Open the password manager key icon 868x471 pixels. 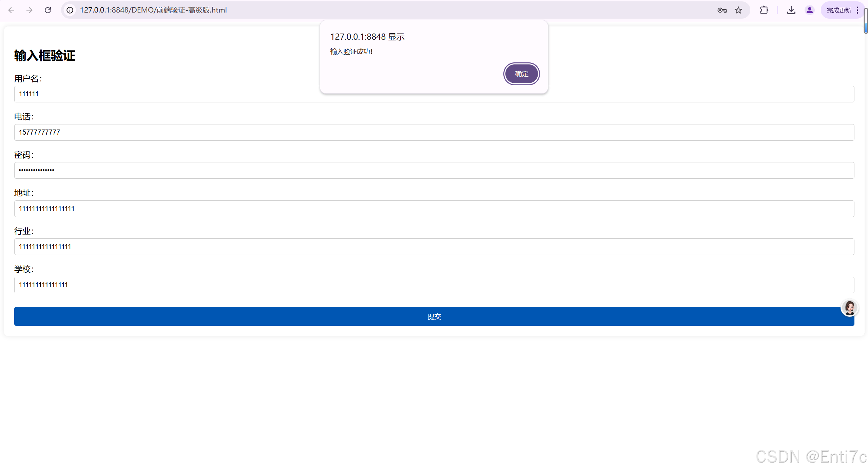click(722, 10)
